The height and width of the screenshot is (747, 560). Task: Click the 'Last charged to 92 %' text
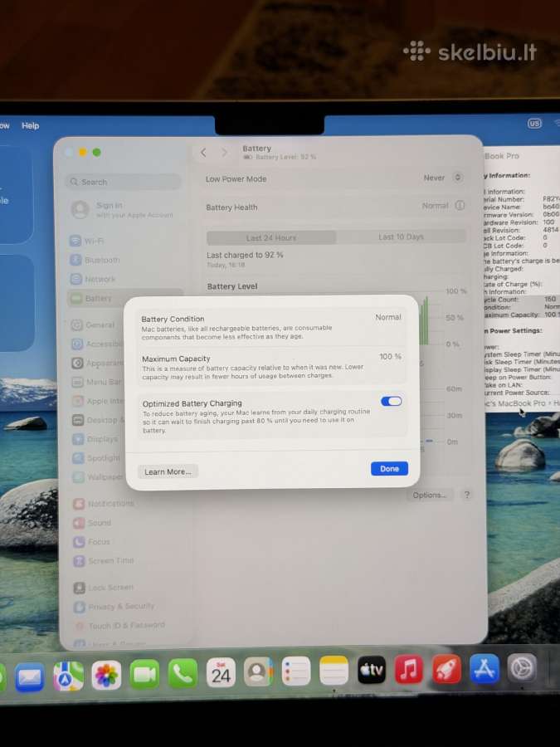coord(245,255)
